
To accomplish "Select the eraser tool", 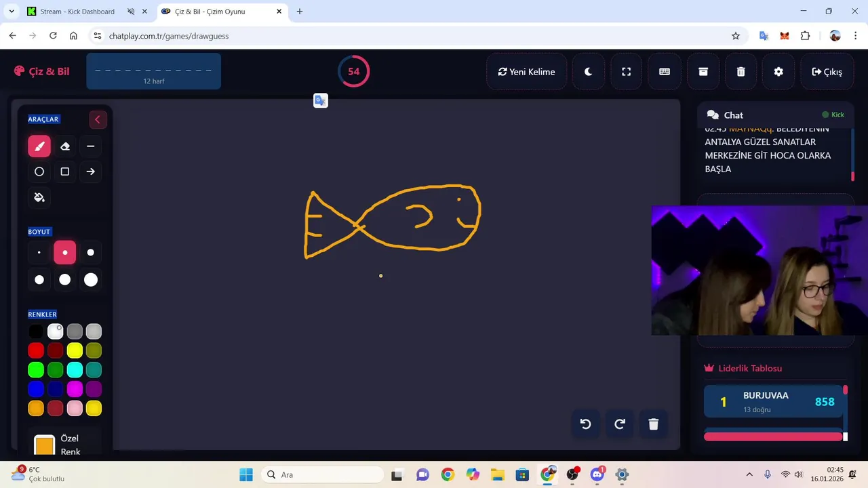I will [x=65, y=146].
